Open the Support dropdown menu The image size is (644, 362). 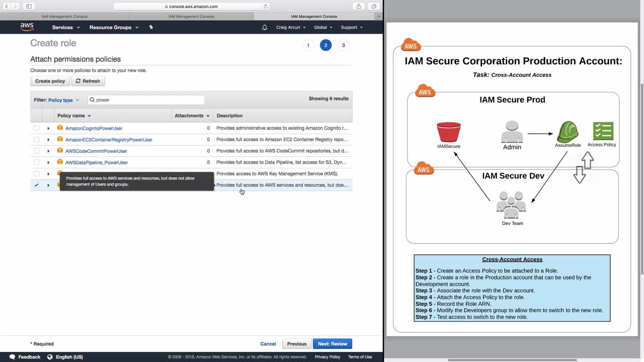click(x=352, y=27)
